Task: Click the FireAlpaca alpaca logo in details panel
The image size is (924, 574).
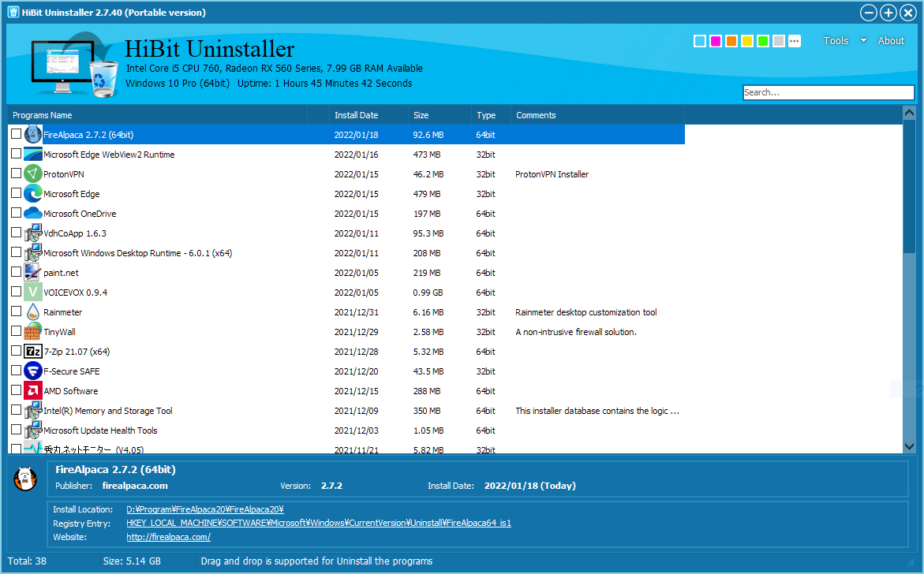Action: (x=25, y=479)
